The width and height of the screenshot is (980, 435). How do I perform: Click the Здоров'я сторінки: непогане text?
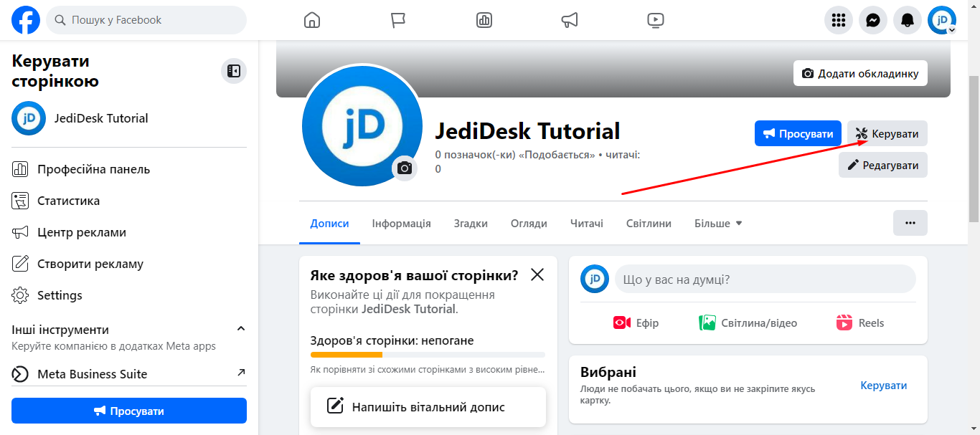[392, 340]
